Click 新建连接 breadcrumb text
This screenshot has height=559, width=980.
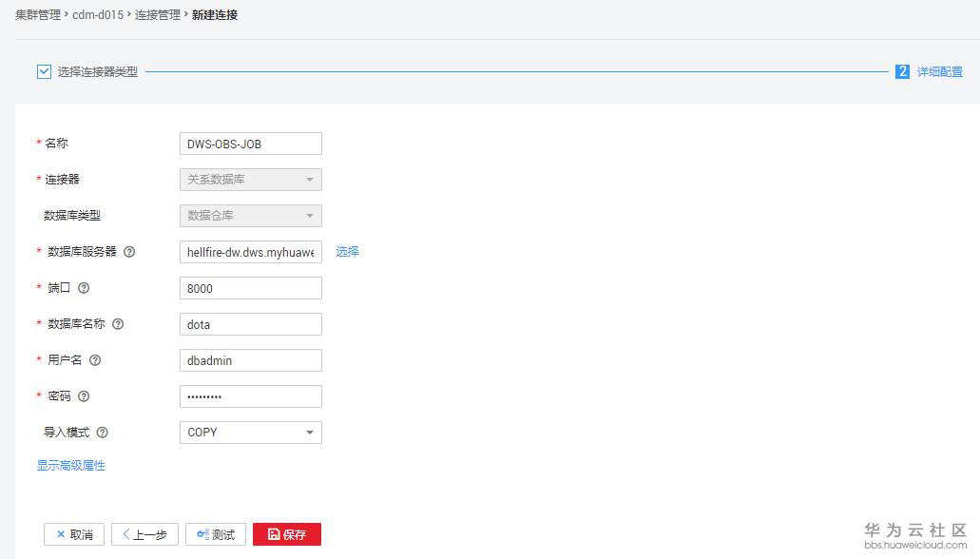(x=215, y=14)
